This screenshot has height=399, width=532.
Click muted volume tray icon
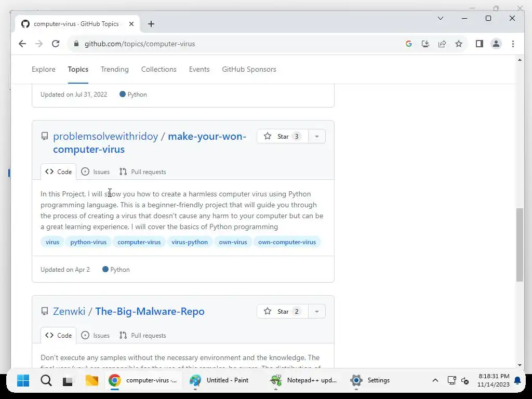(x=465, y=381)
